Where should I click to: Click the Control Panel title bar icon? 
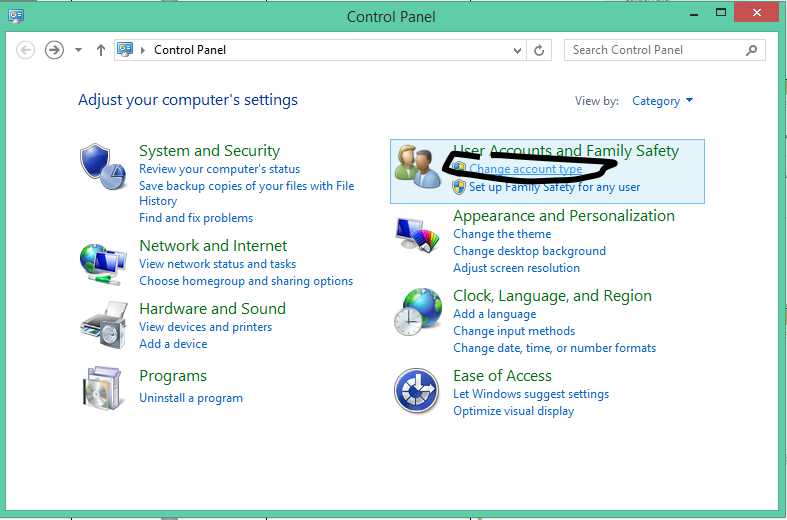[16, 16]
